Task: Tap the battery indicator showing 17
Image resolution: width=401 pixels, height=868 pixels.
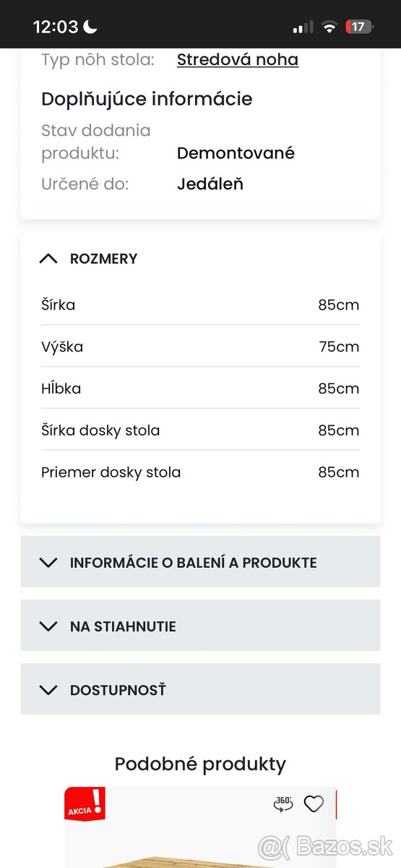Action: [359, 27]
